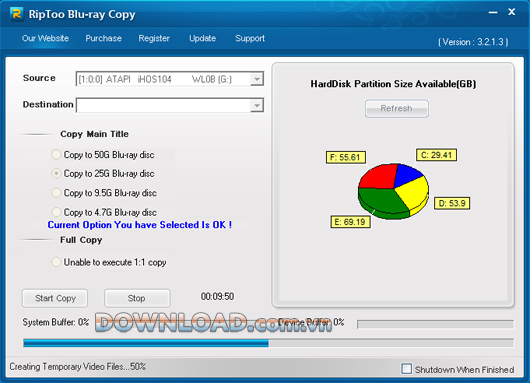Click the RipToo app logo icon

16,14
